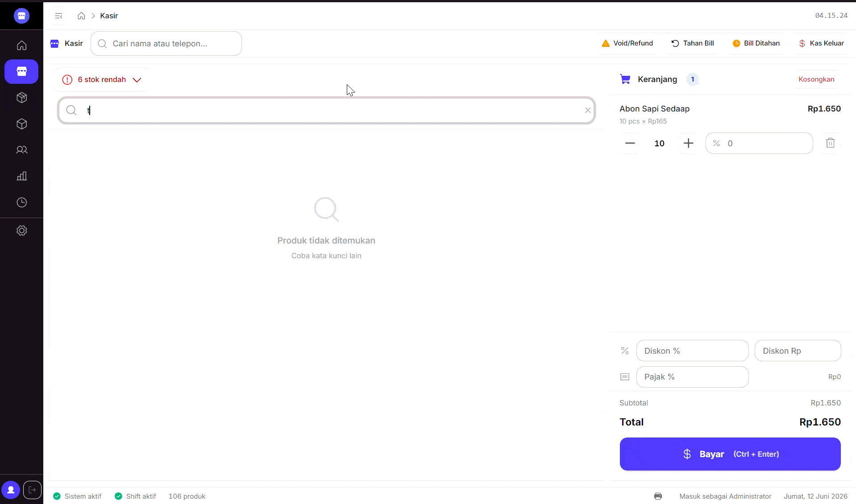Delete Abon Sapi Sedaap with trash icon
The image size is (856, 504).
[830, 143]
